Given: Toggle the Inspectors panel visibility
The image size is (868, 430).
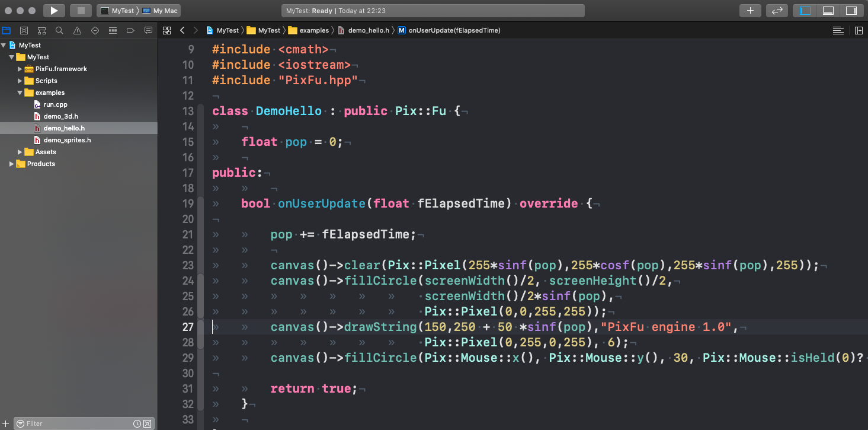Looking at the screenshot, I should [x=851, y=11].
